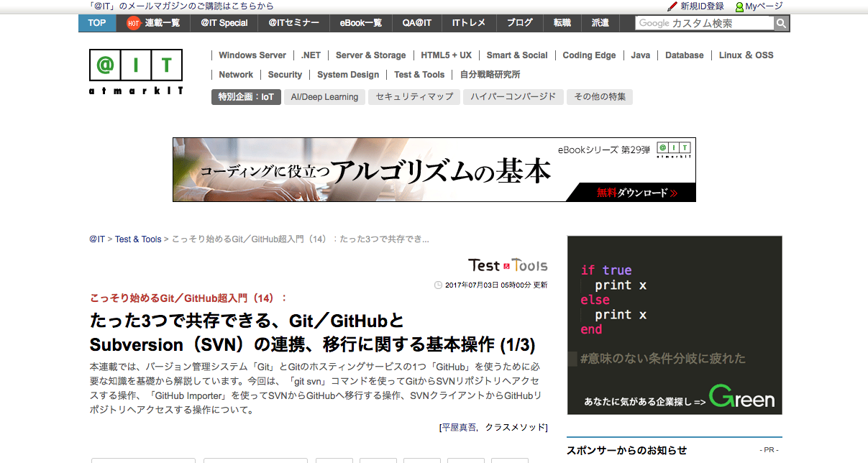This screenshot has height=463, width=868.
Task: Open Smart & Social category
Action: tap(517, 55)
